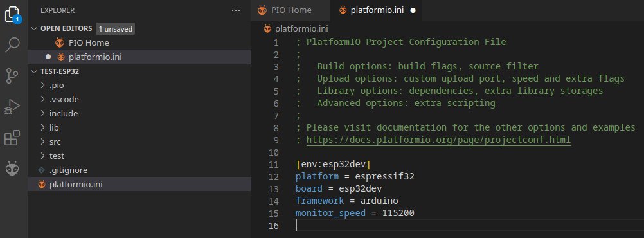
Task: Click the unsaved dot beside platformio.ini in Open Editors
Action: [48, 57]
